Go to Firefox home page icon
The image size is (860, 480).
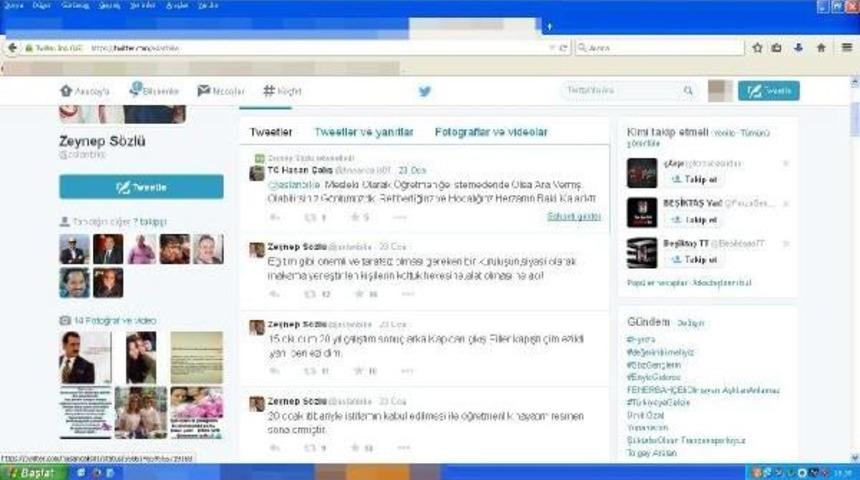click(821, 47)
